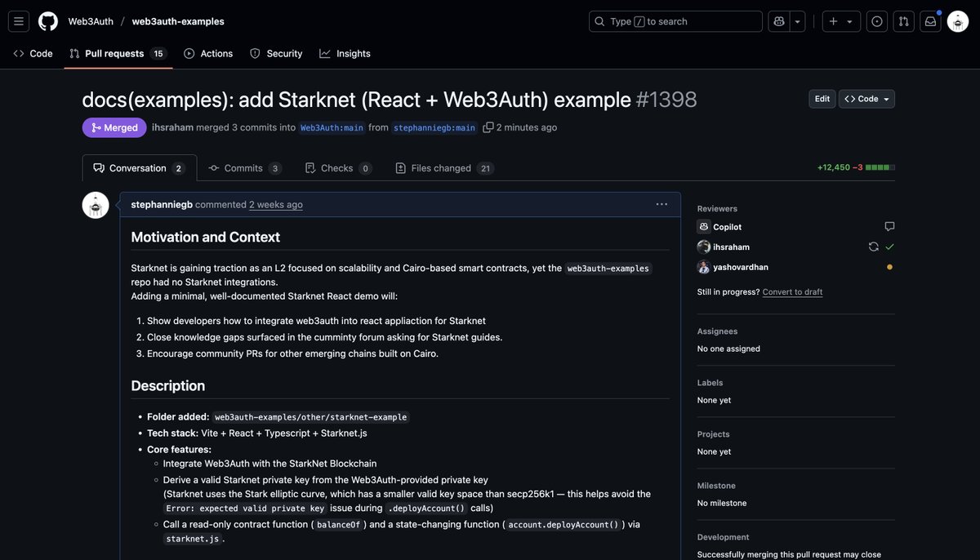Go to GitHub homepage logo
This screenshot has width=980, height=560.
48,21
